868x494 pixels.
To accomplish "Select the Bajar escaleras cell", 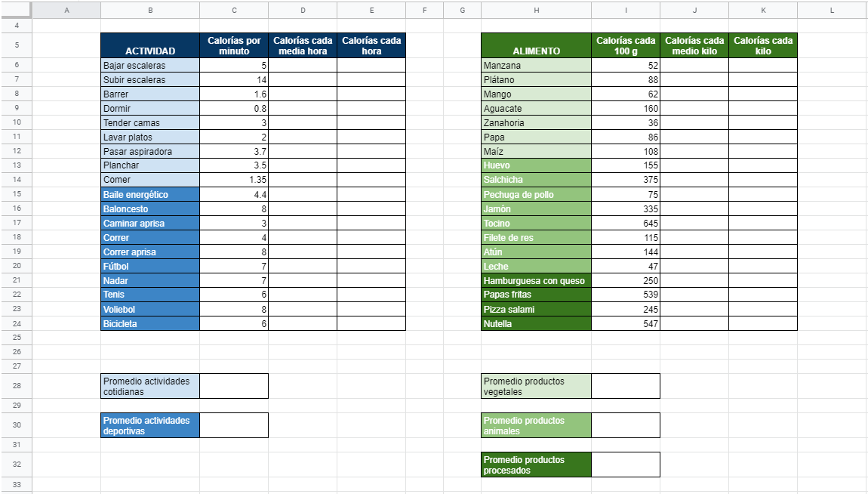I will pyautogui.click(x=150, y=66).
